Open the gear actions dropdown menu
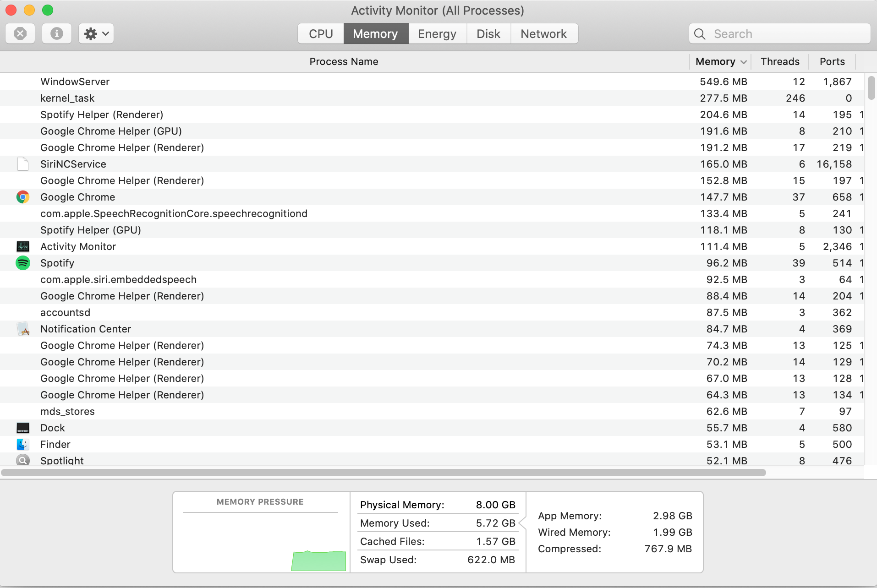 tap(96, 33)
